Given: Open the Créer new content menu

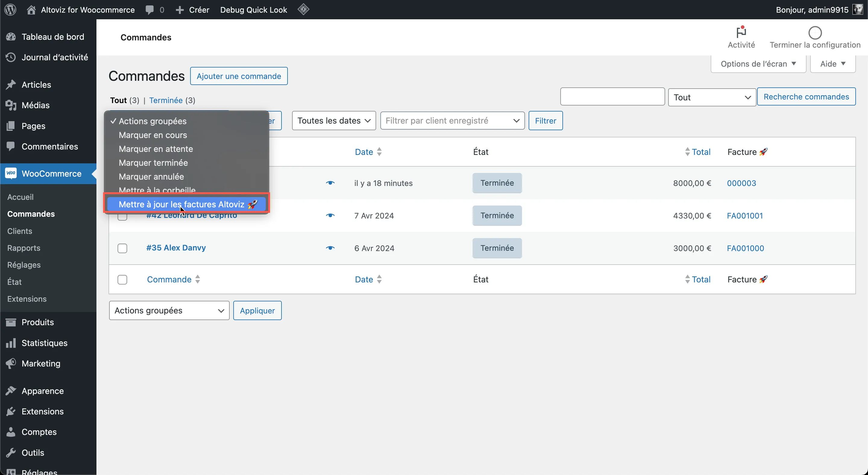Looking at the screenshot, I should (x=192, y=9).
